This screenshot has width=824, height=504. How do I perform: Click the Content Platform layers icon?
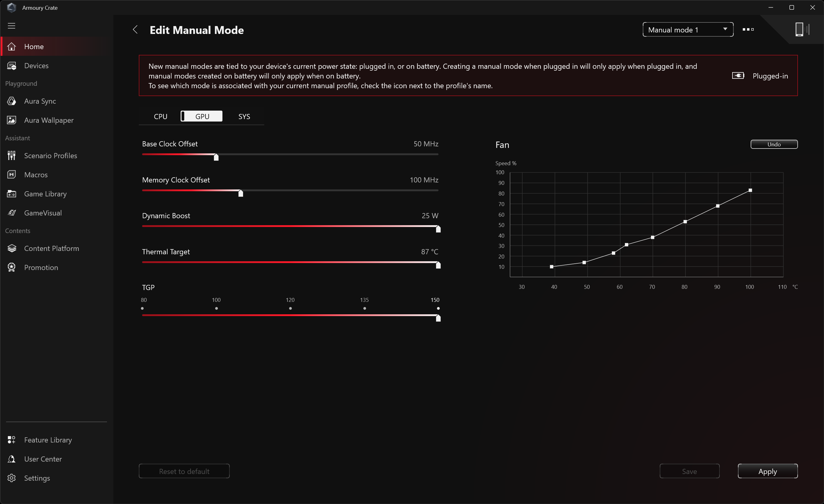(12, 248)
